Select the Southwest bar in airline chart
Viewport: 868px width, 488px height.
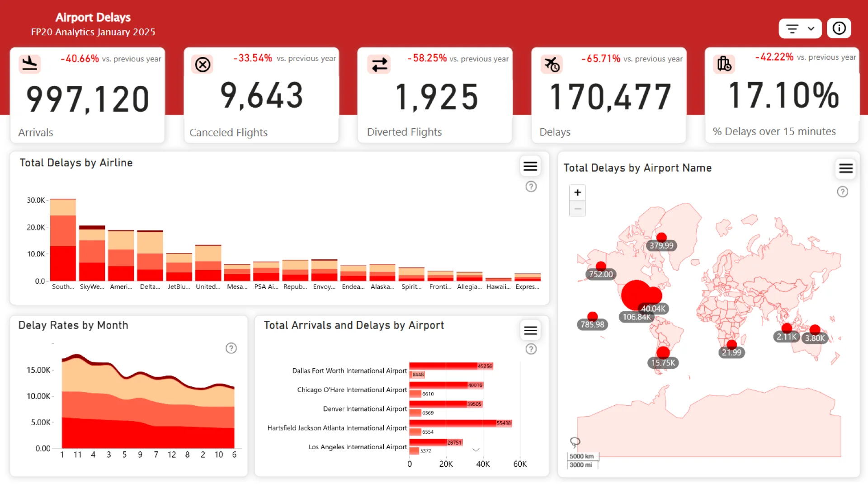pos(63,240)
